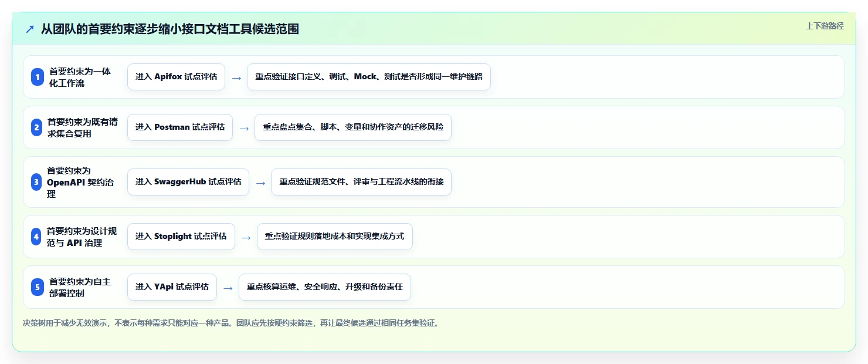
Task: Select 重点验证接口定义、调试、Mock、测试 box
Action: click(369, 77)
